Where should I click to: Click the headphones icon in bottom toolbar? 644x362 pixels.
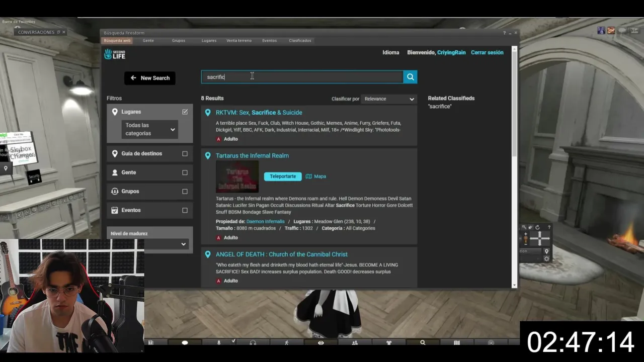[253, 343]
